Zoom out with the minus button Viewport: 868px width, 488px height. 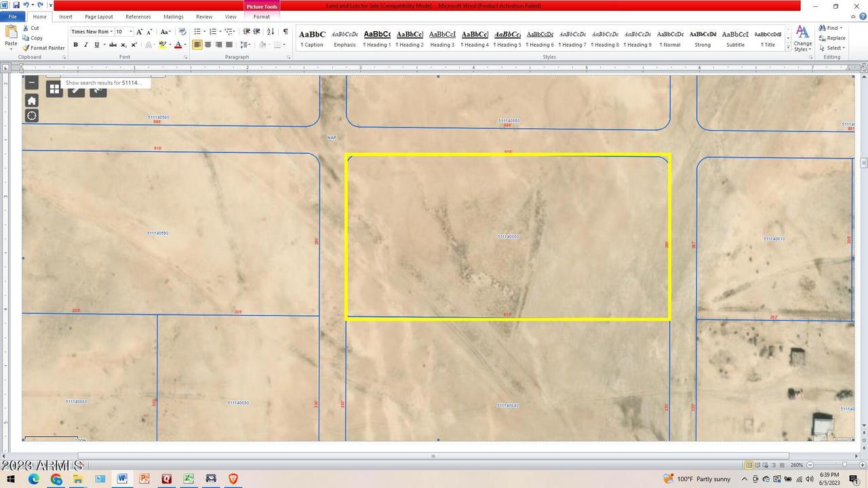coord(809,465)
